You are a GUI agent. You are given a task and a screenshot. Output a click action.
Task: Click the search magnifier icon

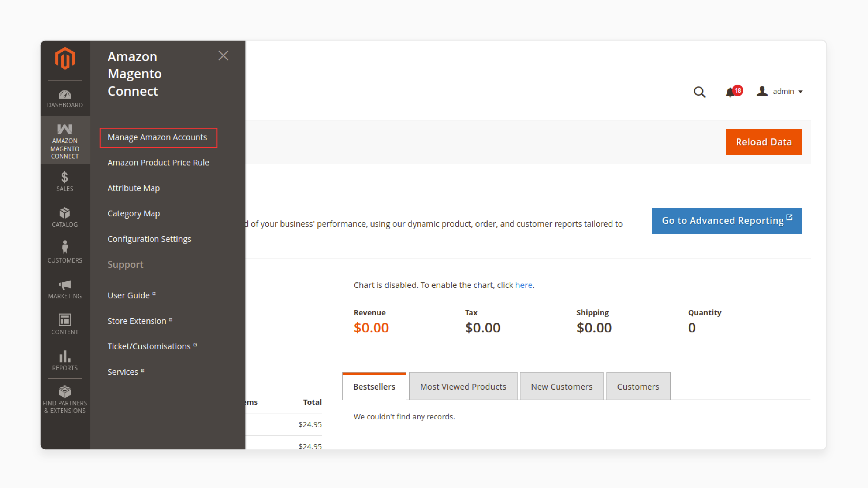[x=699, y=92]
